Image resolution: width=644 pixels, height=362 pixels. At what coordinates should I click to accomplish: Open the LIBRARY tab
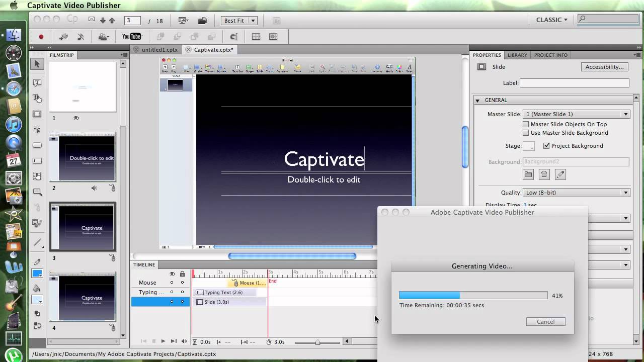click(517, 55)
